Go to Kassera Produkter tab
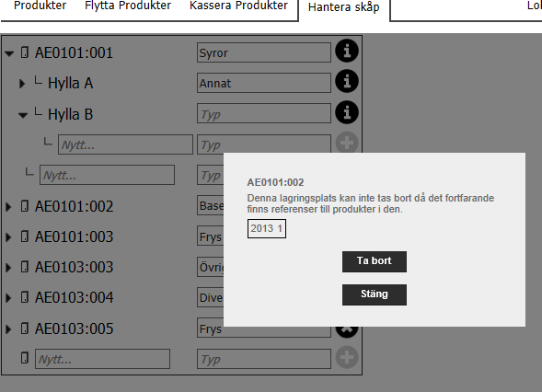This screenshot has height=392, width=542. coord(238,6)
